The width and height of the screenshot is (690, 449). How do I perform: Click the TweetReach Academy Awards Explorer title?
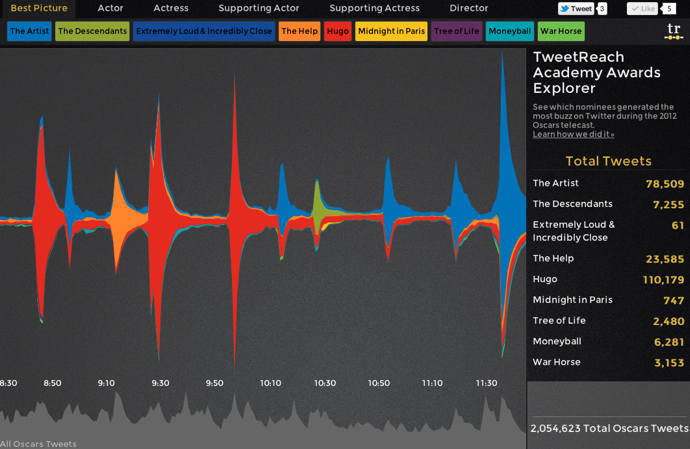pyautogui.click(x=597, y=73)
